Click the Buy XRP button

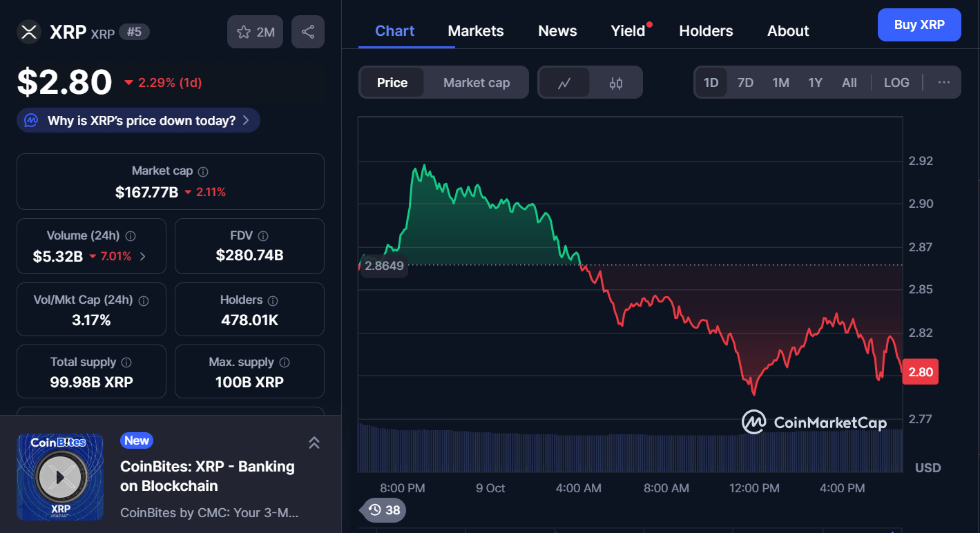919,25
